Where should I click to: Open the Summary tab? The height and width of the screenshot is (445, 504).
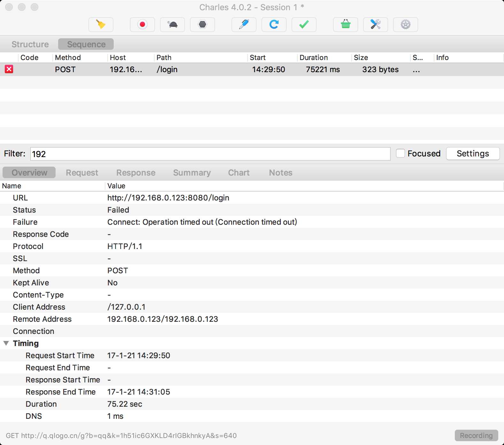coord(192,173)
